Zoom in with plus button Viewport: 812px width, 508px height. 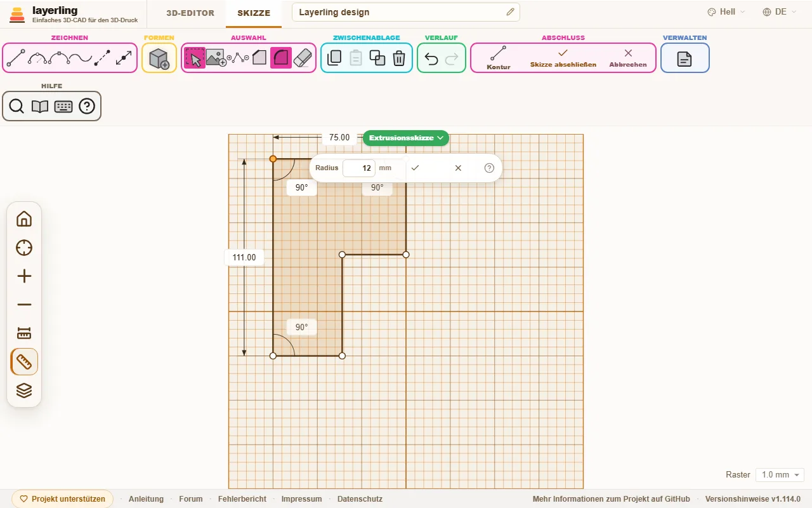[24, 276]
